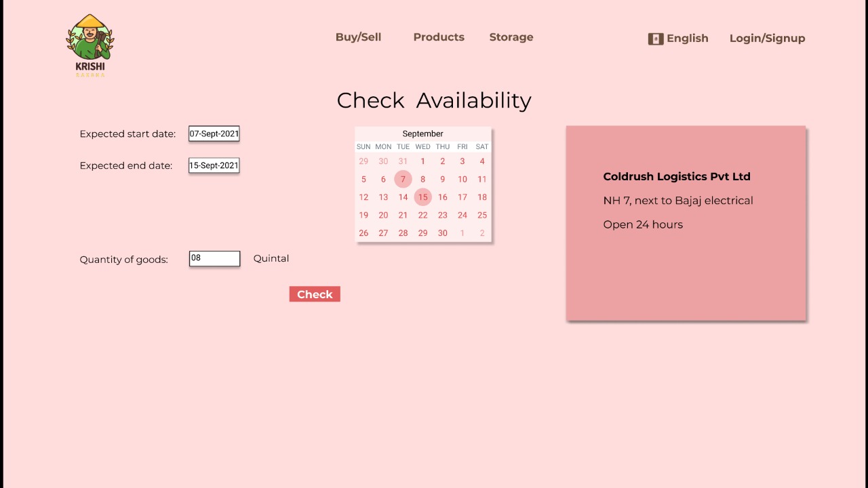The width and height of the screenshot is (868, 488).
Task: Click date 25 in September calendar
Action: [x=482, y=215]
